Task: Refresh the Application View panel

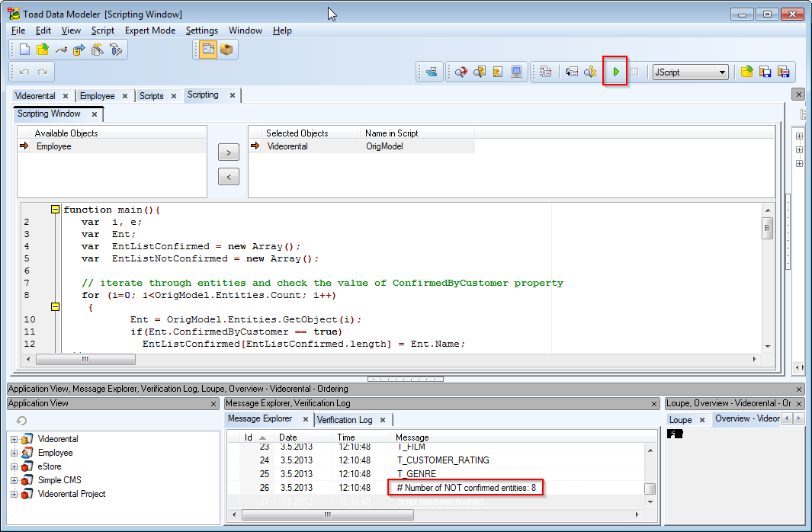Action: [x=21, y=421]
